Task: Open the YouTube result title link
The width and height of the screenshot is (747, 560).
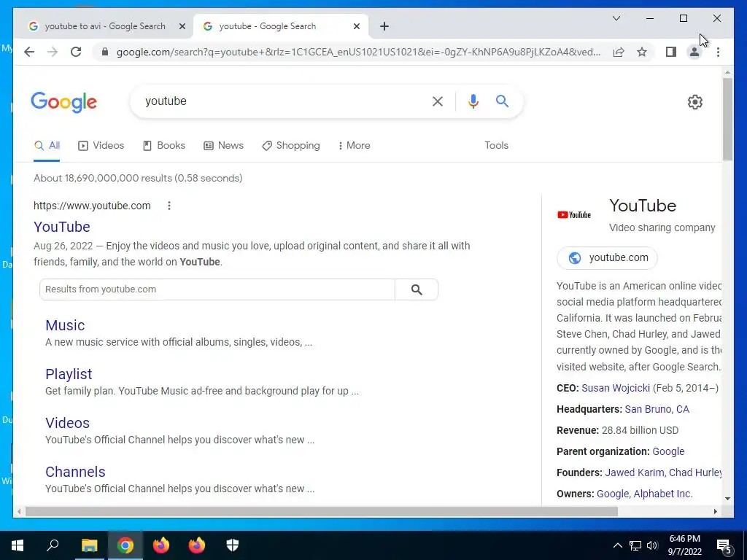Action: coord(62,227)
